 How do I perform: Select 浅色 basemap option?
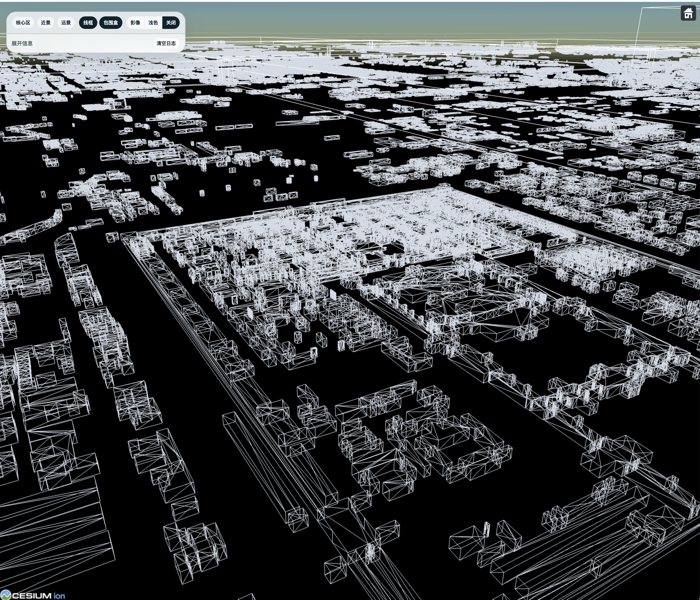[153, 23]
